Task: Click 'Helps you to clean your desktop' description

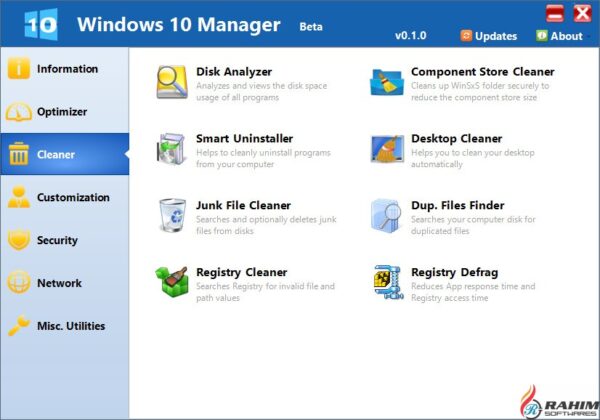Action: pyautogui.click(x=473, y=153)
